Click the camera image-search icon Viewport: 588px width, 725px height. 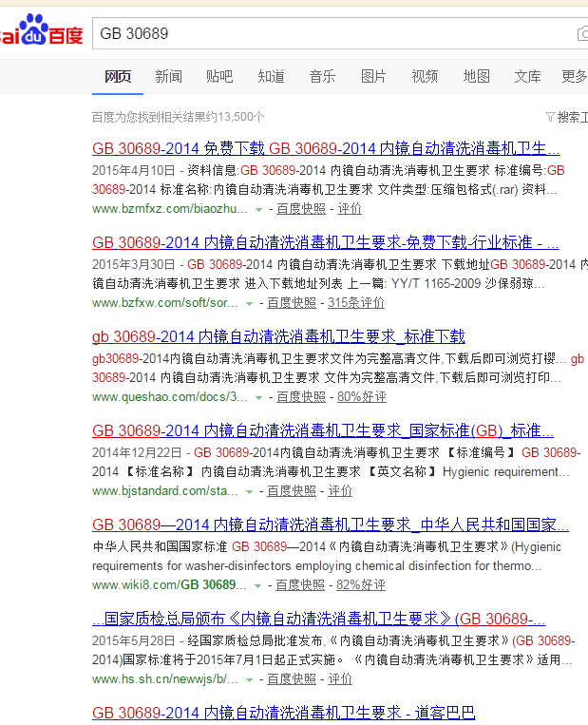tap(582, 34)
